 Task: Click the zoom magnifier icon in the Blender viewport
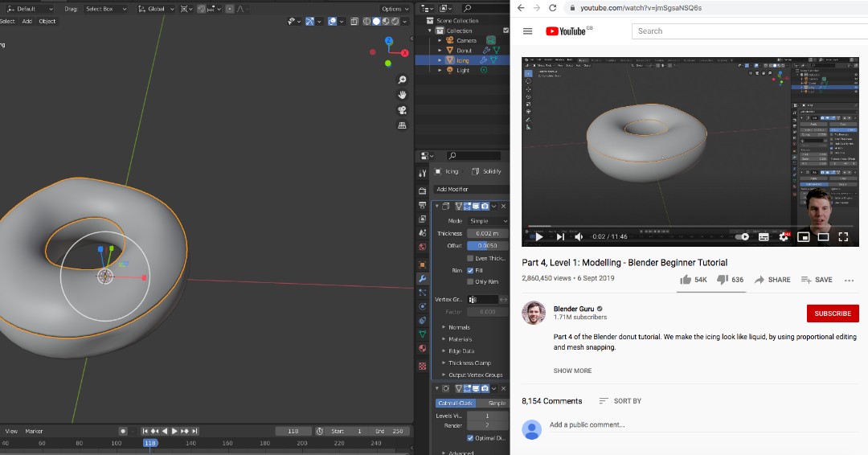coord(403,80)
